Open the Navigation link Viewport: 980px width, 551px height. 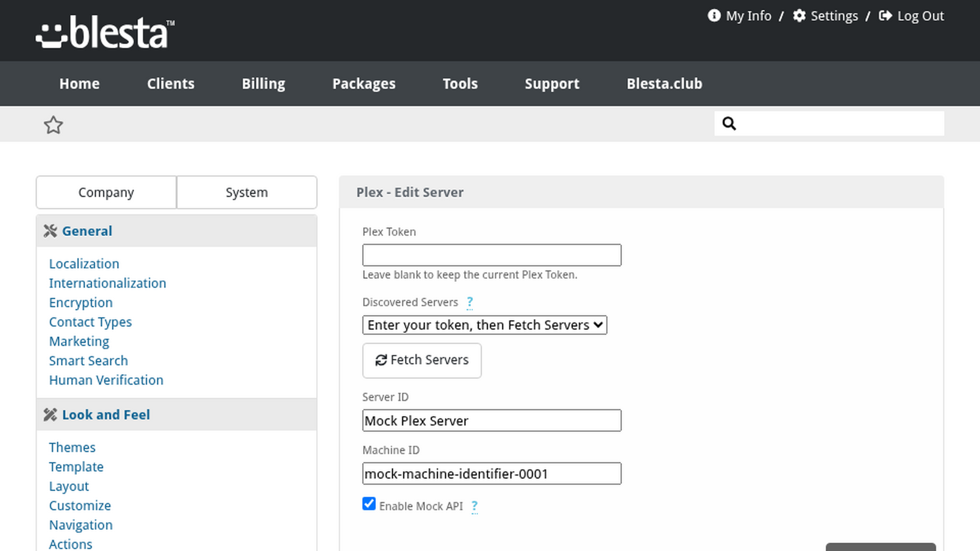pos(81,525)
